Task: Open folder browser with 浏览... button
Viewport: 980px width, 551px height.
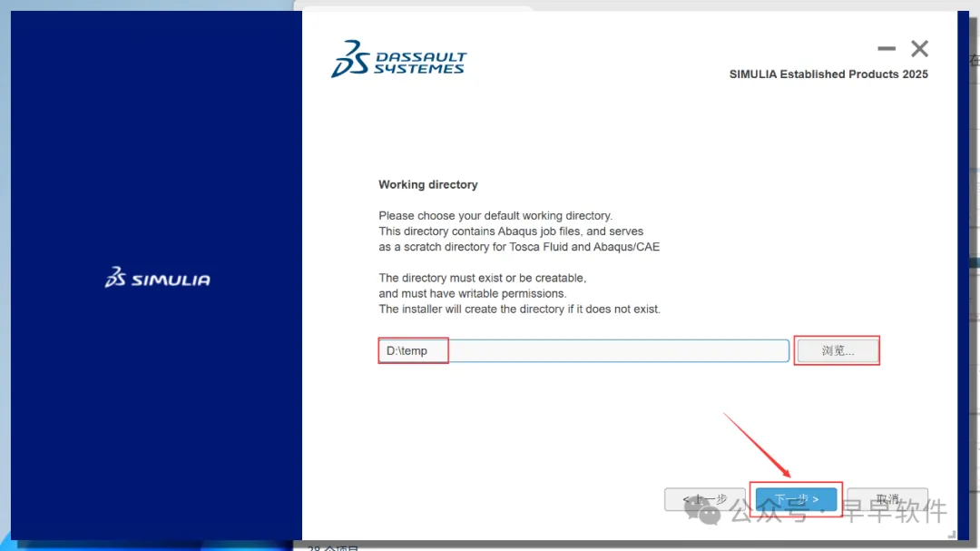Action: 837,351
